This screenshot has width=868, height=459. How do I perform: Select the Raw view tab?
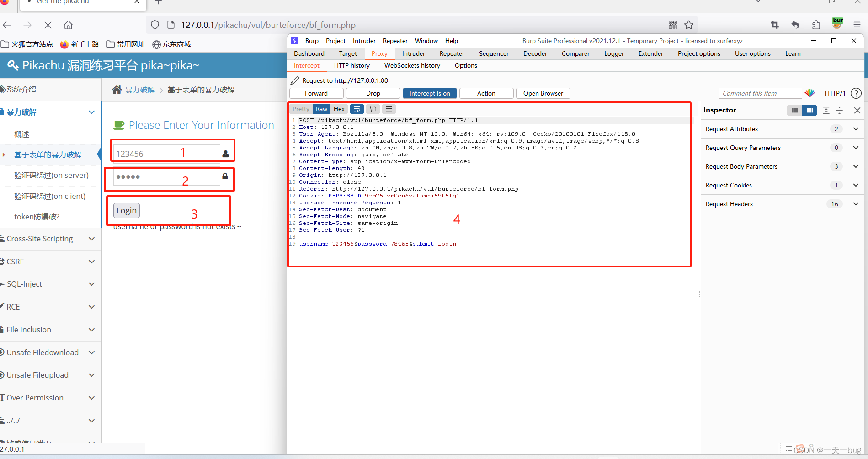click(321, 109)
